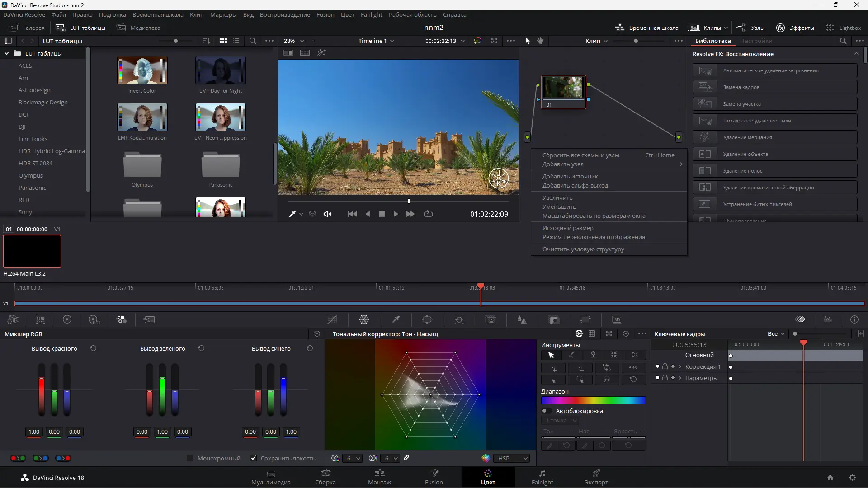Viewport: 868px width, 488px height.
Task: Select the Color Warper palette icon
Action: point(364,320)
